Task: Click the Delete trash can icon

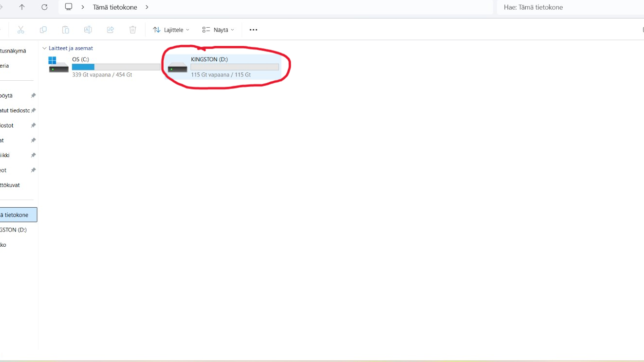Action: [x=133, y=30]
